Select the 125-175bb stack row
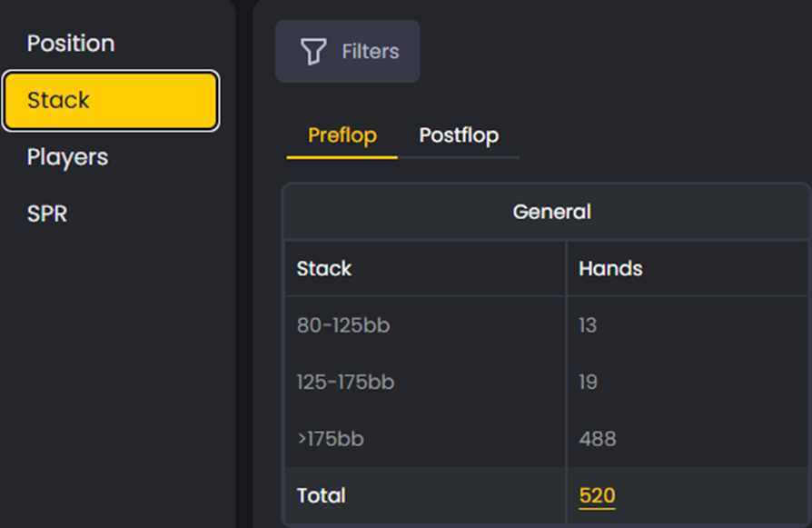 coord(346,382)
